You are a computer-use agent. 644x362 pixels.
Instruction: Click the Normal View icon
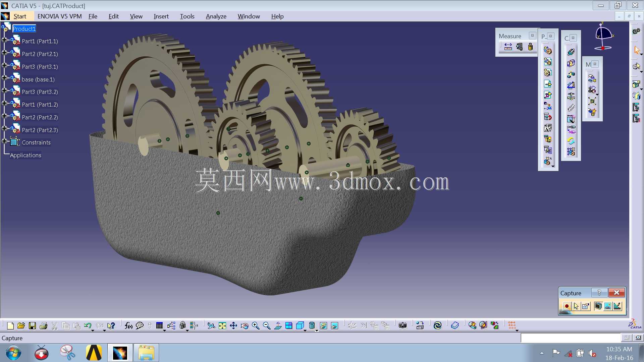[x=278, y=325]
